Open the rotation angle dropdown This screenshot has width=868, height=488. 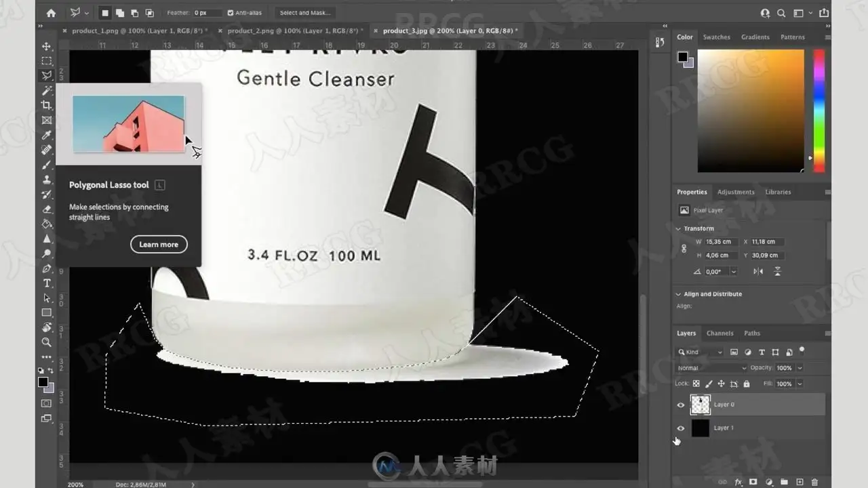point(733,272)
